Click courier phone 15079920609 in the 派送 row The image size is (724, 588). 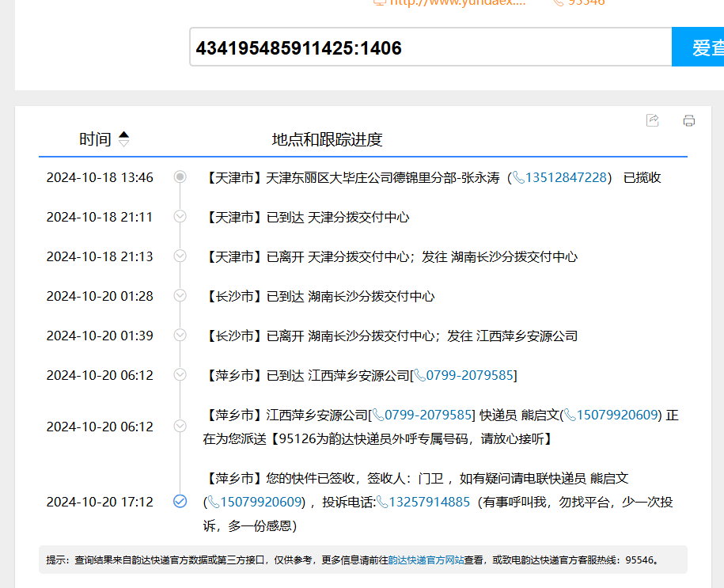click(617, 415)
